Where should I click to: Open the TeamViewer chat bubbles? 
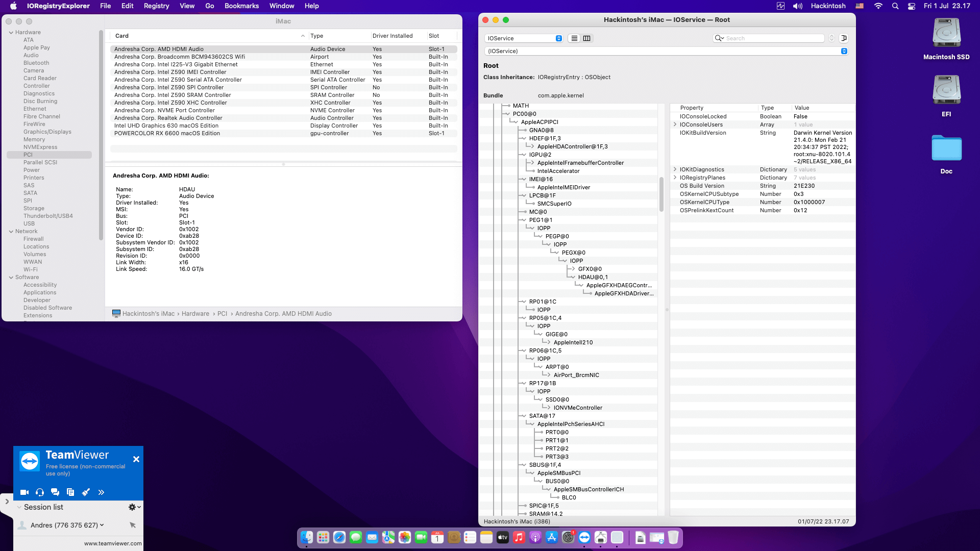click(x=55, y=492)
